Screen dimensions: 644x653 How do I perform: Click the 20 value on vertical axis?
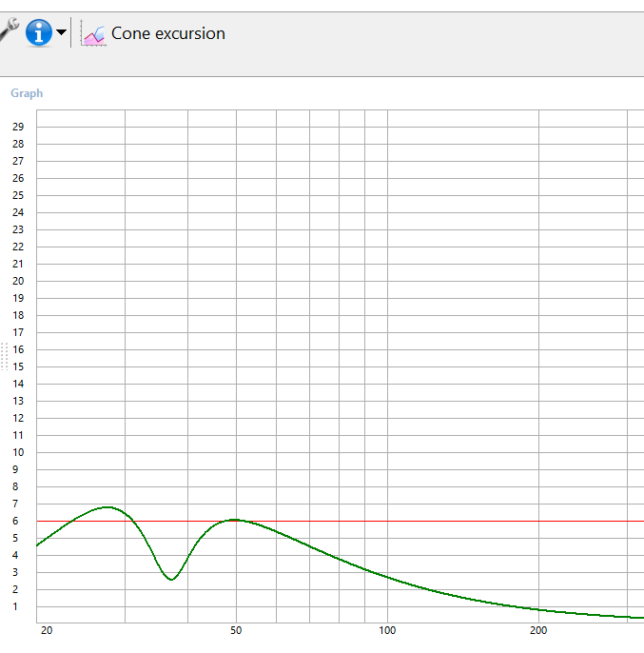click(x=18, y=281)
